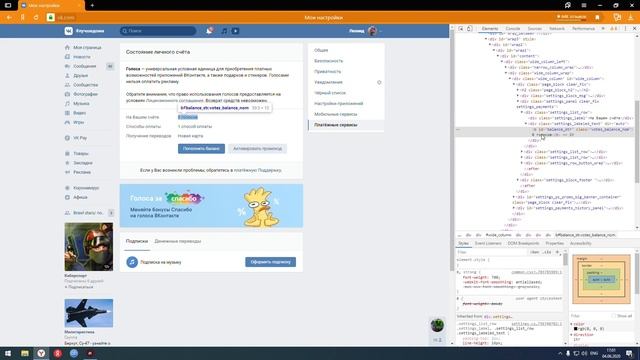Click the VK search field
Image resolution: width=640 pixels, height=360 pixels.
158,31
